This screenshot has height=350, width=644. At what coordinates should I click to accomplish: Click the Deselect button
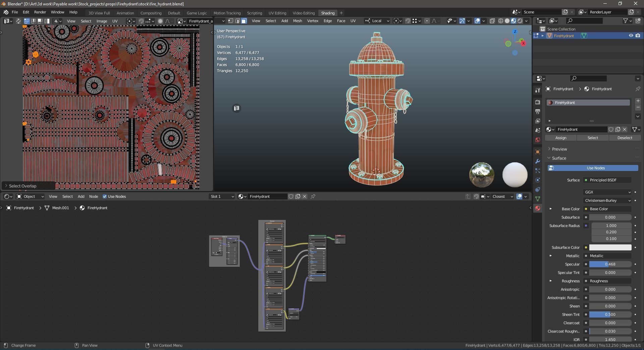pos(625,138)
